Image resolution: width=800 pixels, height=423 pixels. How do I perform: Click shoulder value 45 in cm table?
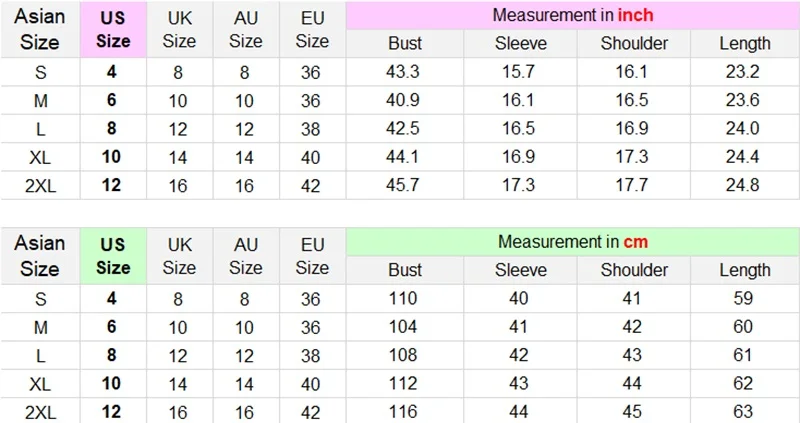[x=634, y=411]
